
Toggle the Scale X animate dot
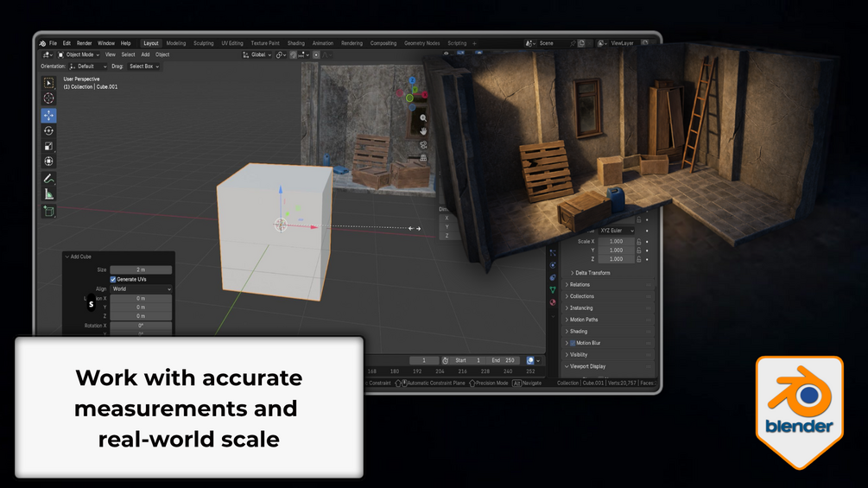pos(647,242)
